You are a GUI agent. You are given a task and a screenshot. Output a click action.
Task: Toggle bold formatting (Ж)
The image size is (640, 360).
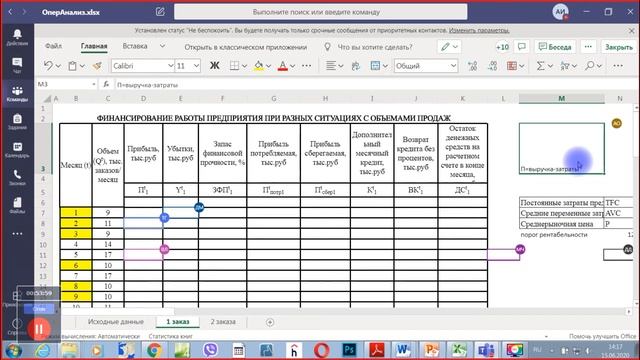pyautogui.click(x=215, y=66)
